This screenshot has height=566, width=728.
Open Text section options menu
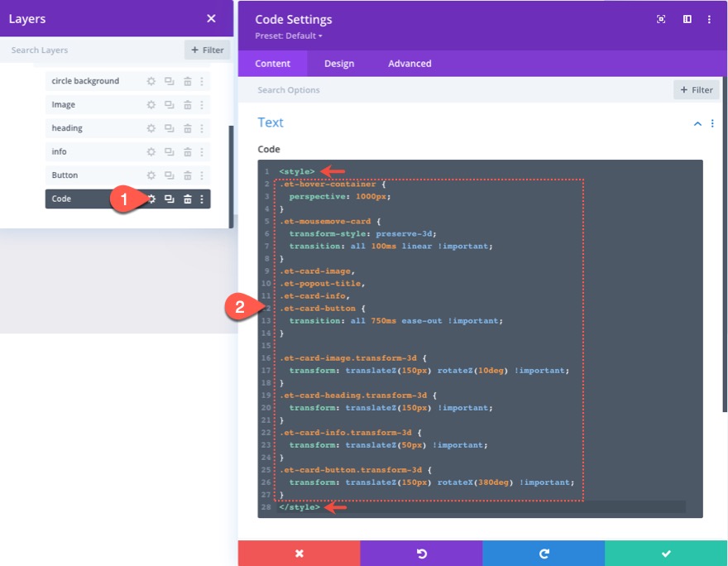tap(712, 123)
